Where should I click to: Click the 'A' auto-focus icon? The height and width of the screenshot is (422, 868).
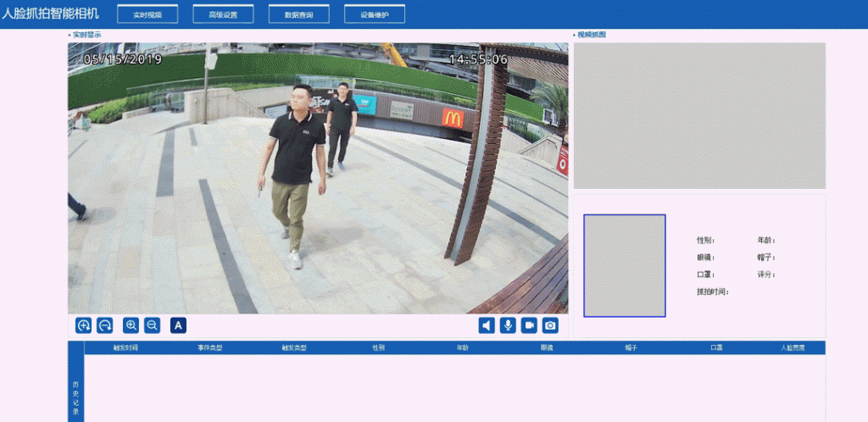click(178, 325)
